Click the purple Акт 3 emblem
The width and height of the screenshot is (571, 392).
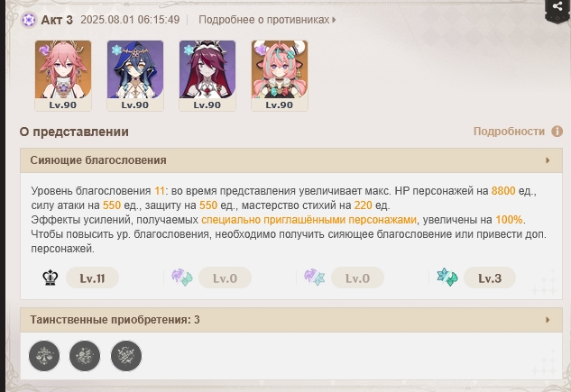29,20
